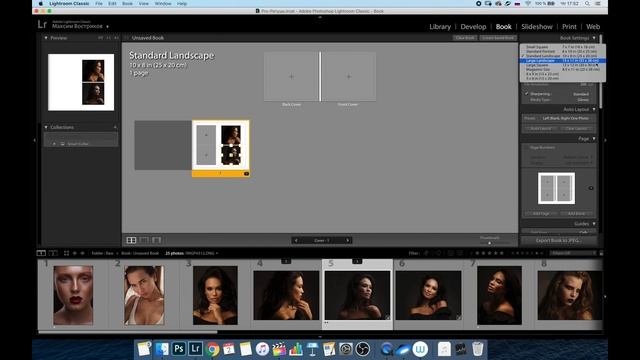Choose Standard Portrait book size
Viewport: 640px width, 360px height.
pyautogui.click(x=562, y=51)
